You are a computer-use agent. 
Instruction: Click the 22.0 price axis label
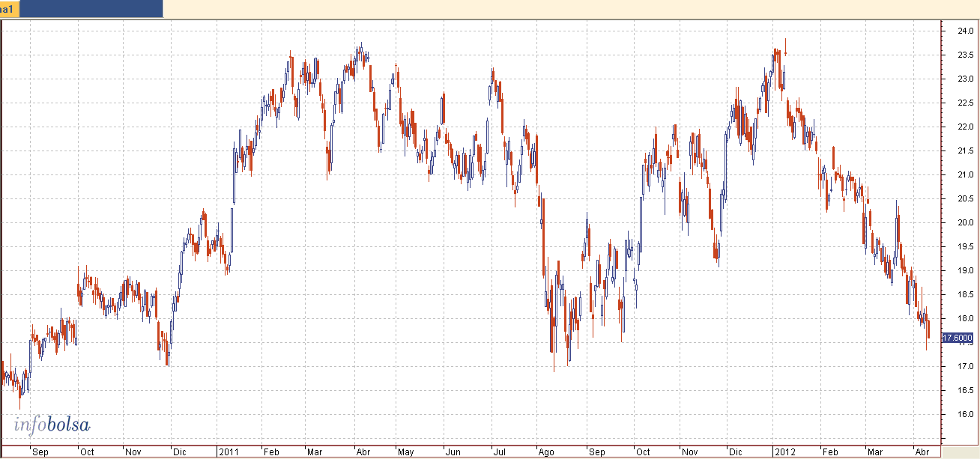pos(965,127)
